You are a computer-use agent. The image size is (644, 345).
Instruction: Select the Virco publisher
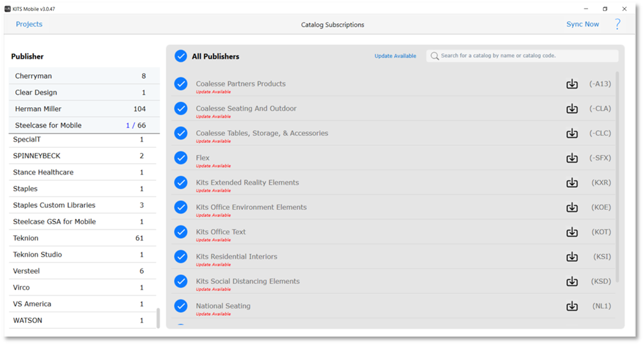[x=82, y=287]
